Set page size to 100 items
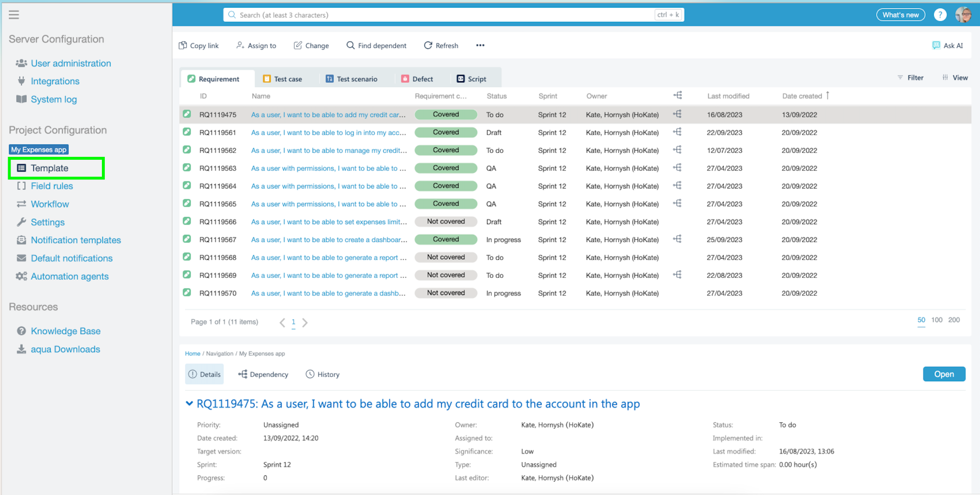This screenshot has width=980, height=495. (x=936, y=320)
